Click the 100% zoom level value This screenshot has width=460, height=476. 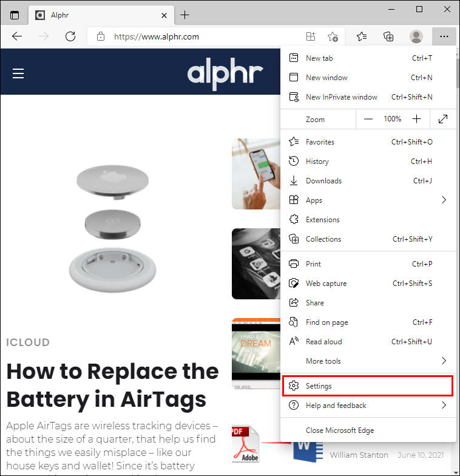[392, 119]
